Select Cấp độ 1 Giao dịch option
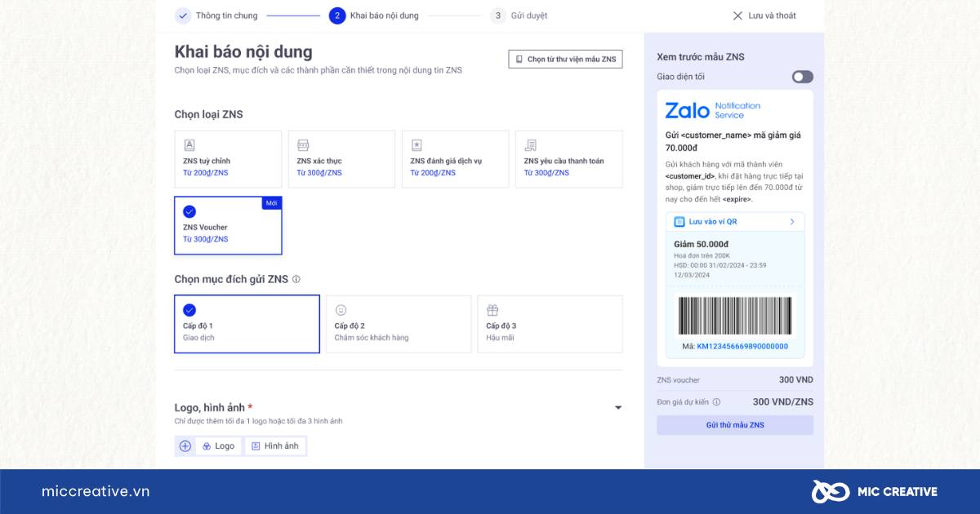Screen dimensions: 980x514 [247, 324]
